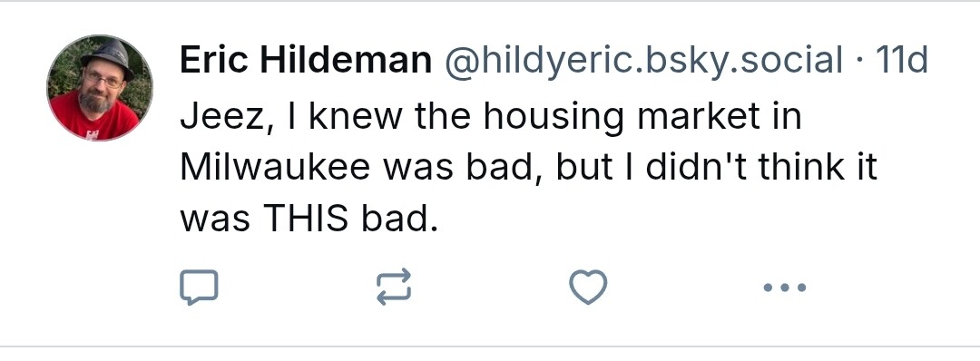The image size is (980, 361).
Task: Open the three-dot more options menu
Action: tap(784, 288)
